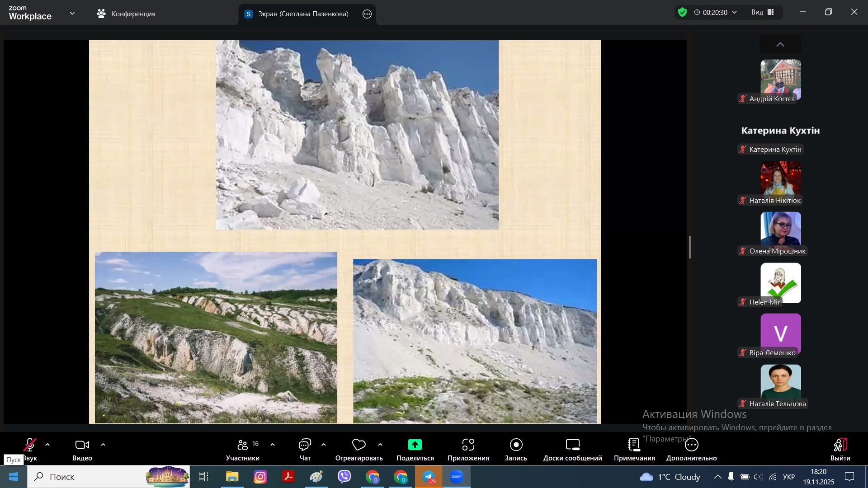Start recording with the Record icon

[516, 445]
